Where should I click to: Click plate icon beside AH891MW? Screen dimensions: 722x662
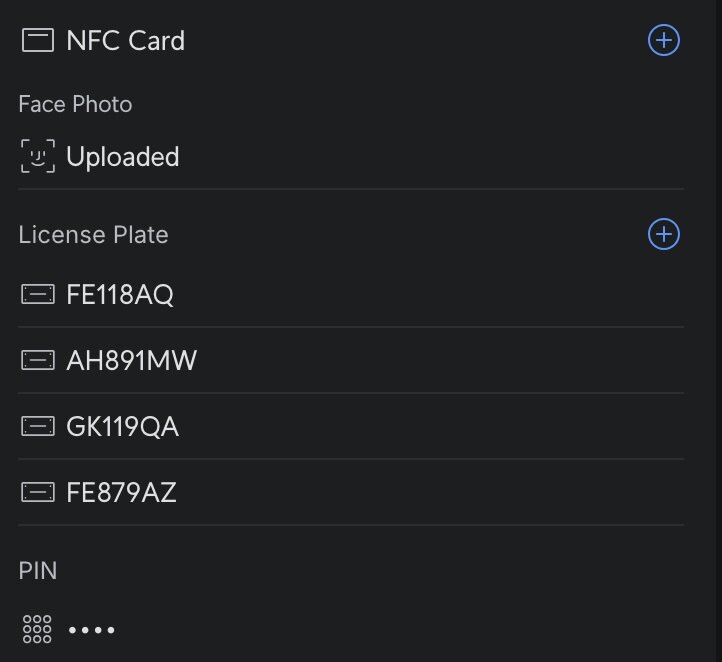pyautogui.click(x=38, y=361)
